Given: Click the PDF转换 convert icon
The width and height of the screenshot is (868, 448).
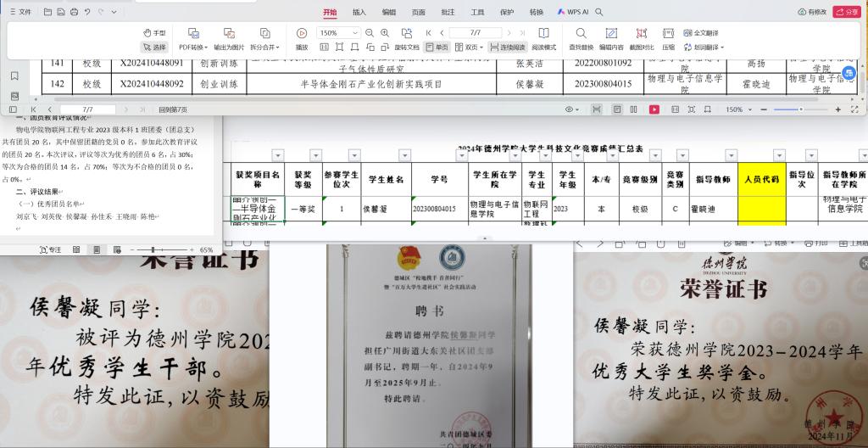Looking at the screenshot, I should click(193, 33).
